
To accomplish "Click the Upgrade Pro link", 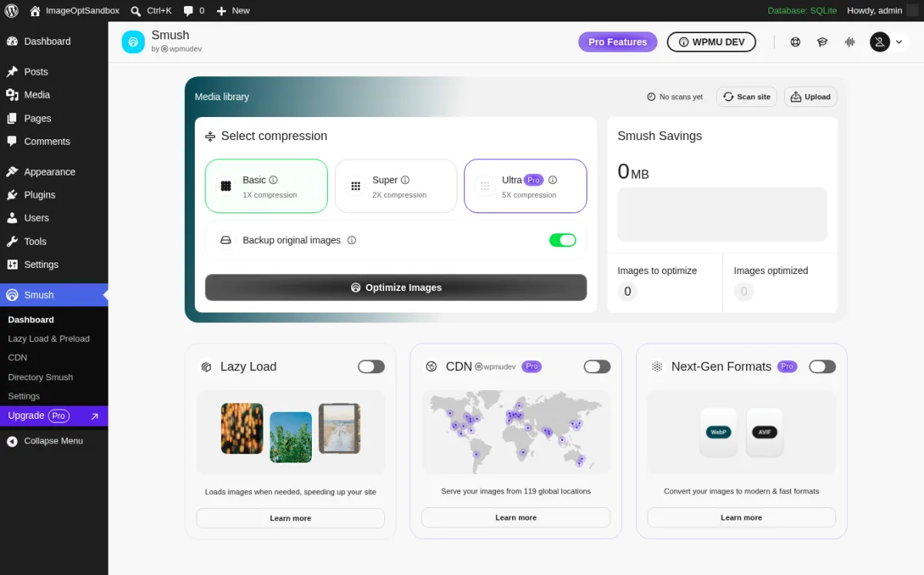I will [54, 416].
